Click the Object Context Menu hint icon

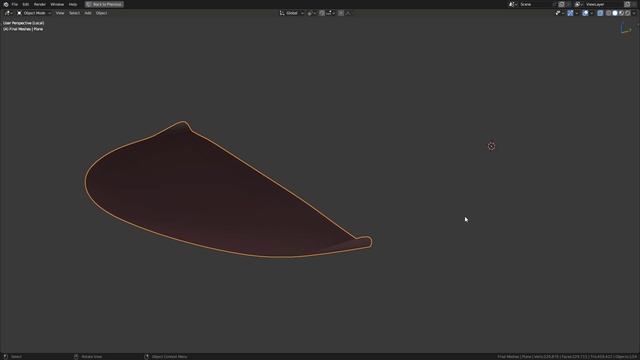pos(147,357)
